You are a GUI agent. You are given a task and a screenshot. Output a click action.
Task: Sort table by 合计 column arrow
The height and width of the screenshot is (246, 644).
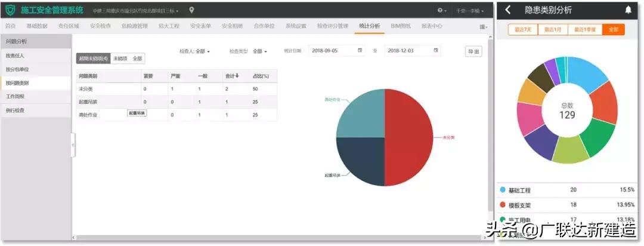coord(237,76)
